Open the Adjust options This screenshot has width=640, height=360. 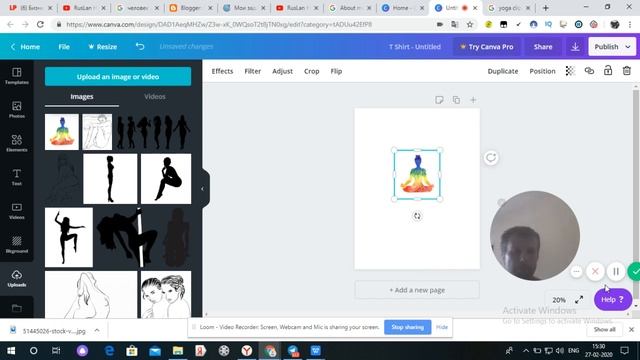282,71
